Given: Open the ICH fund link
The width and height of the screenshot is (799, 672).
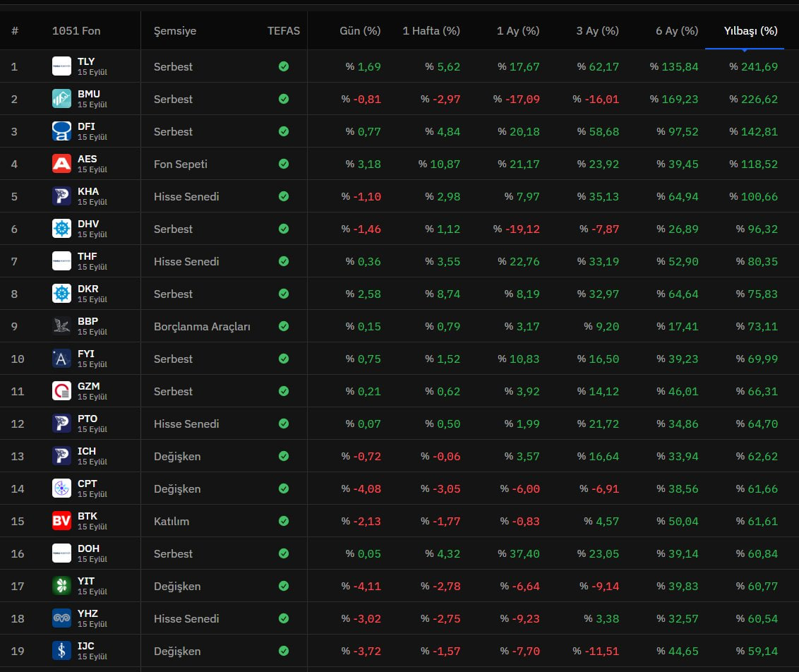Looking at the screenshot, I should tap(87, 451).
